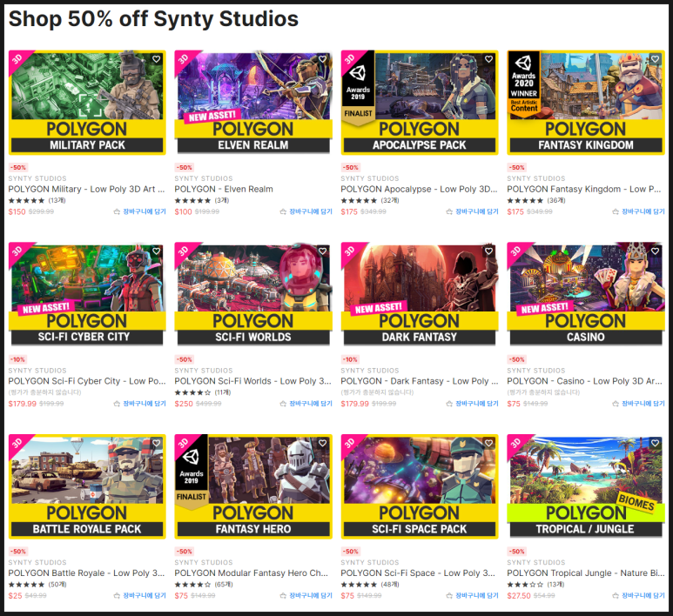The image size is (673, 616).
Task: Click the $250 price of Sci-Fi Worlds
Action: pos(184,404)
